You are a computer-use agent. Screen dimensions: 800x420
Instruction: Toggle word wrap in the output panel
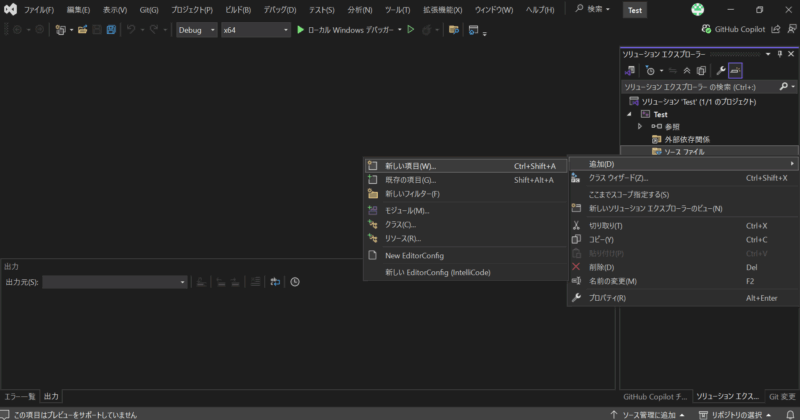(x=274, y=282)
